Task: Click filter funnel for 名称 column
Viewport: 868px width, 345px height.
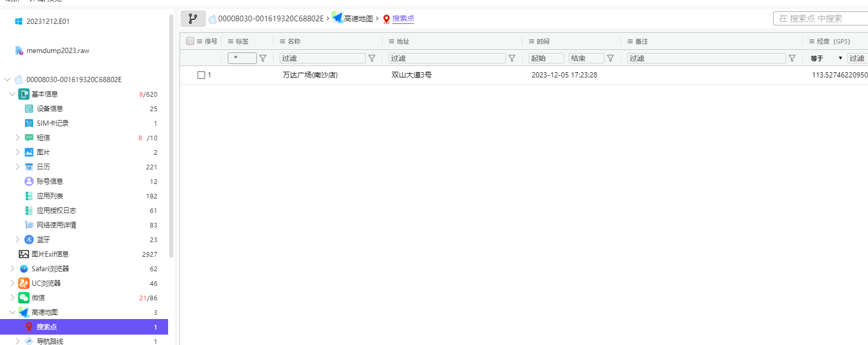Action: point(372,58)
